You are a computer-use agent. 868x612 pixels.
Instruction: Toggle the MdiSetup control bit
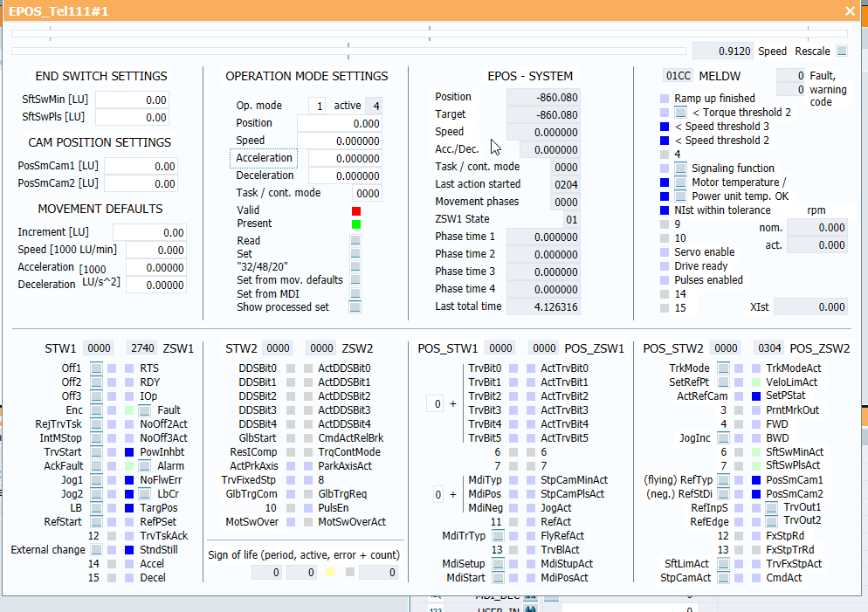coord(499,564)
